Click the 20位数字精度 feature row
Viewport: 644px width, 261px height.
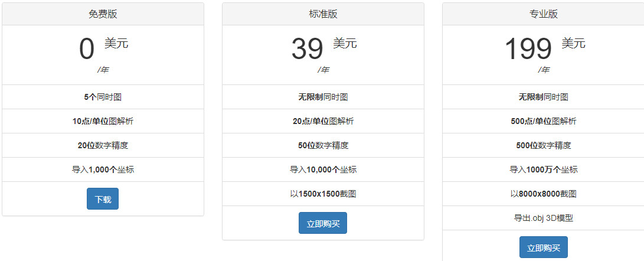tap(103, 145)
